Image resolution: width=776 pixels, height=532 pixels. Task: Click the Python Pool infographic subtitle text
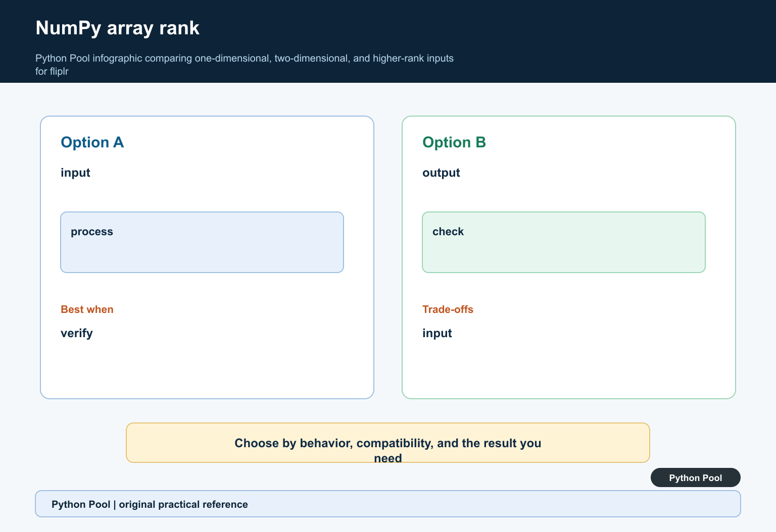coord(245,65)
